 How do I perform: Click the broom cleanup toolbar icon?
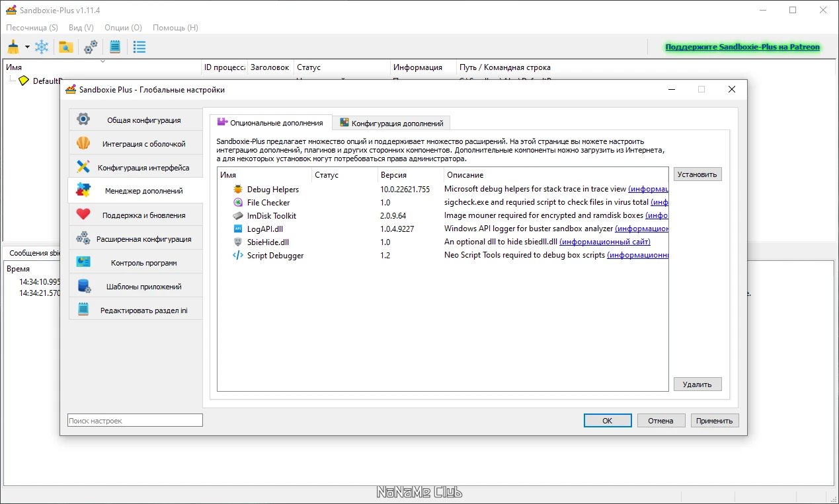point(13,47)
